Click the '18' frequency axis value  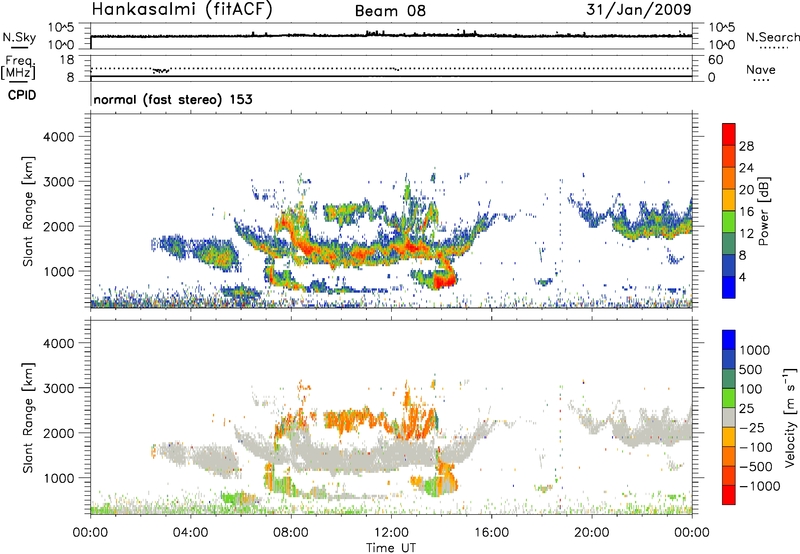pos(67,59)
